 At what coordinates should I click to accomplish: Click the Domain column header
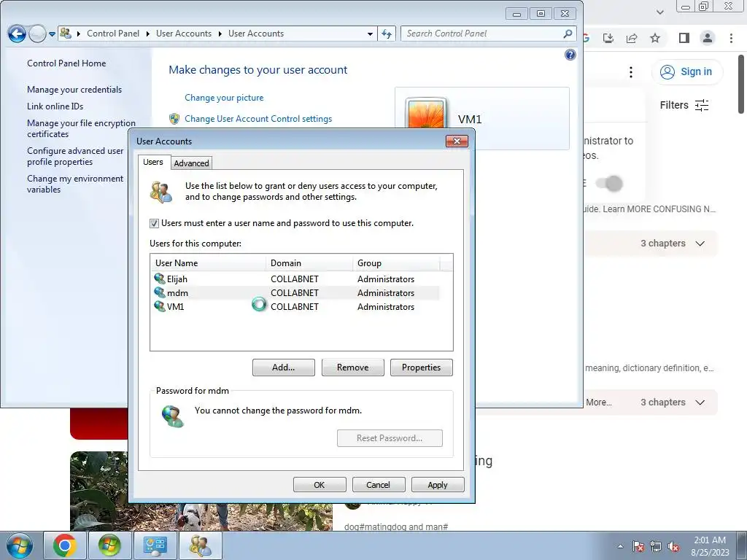click(309, 262)
